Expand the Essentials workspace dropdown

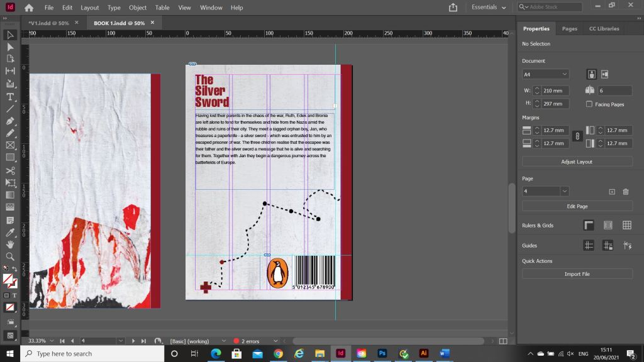489,8
